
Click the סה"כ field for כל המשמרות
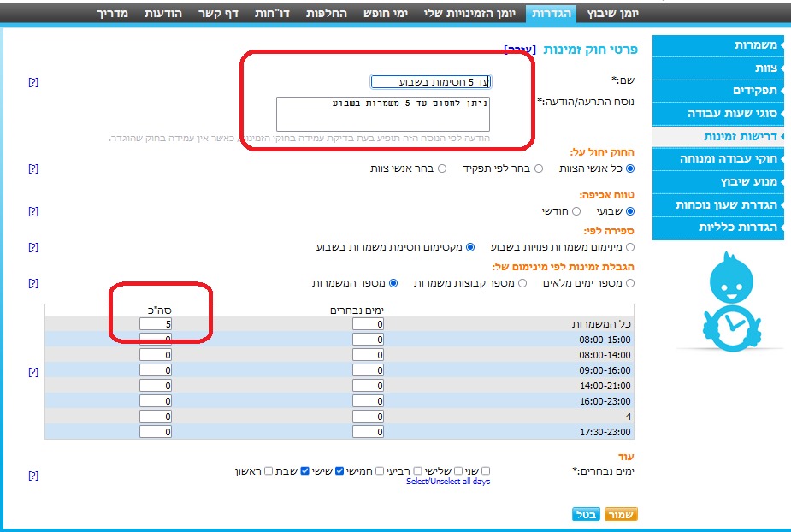click(x=156, y=323)
